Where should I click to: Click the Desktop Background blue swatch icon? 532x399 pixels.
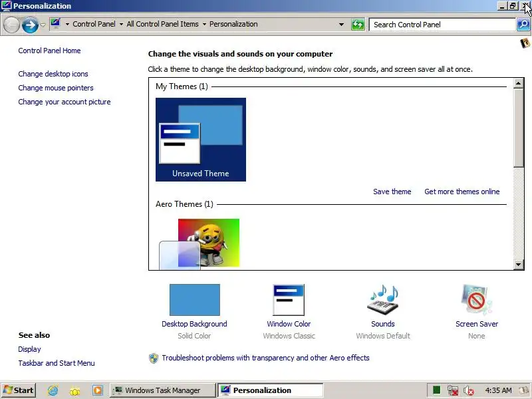(x=195, y=300)
